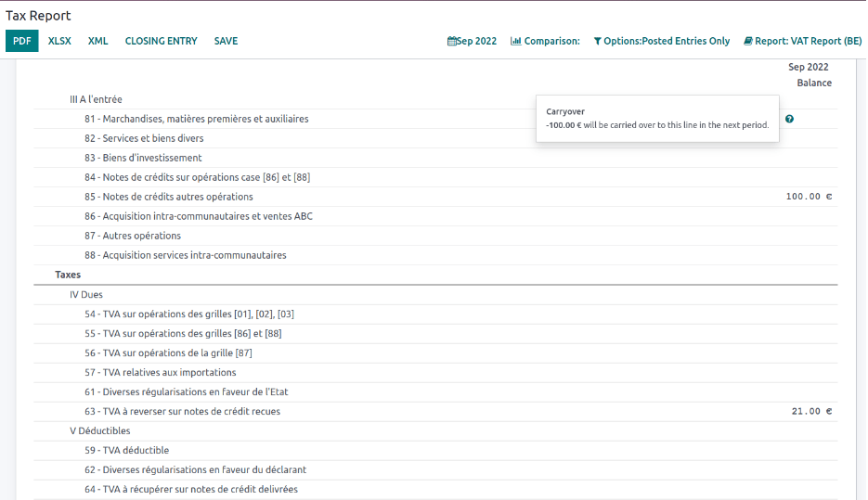Click the Taxes section header
Screen dimensions: 868x500
[x=68, y=275]
